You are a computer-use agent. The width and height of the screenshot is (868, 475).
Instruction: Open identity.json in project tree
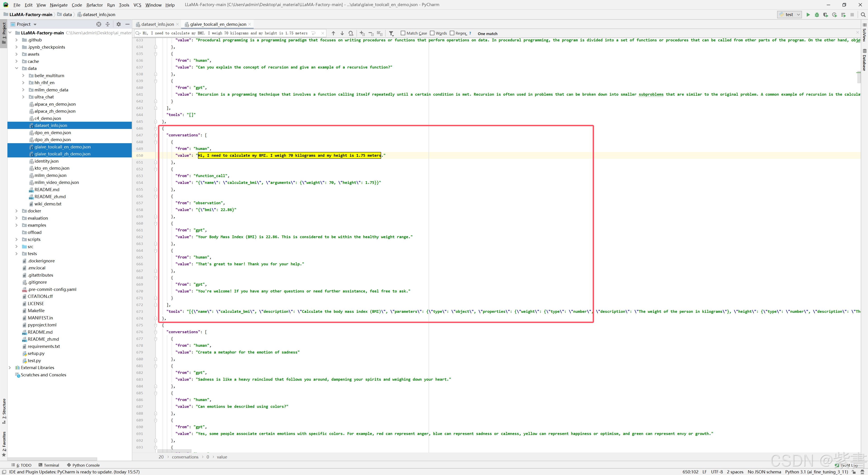46,161
